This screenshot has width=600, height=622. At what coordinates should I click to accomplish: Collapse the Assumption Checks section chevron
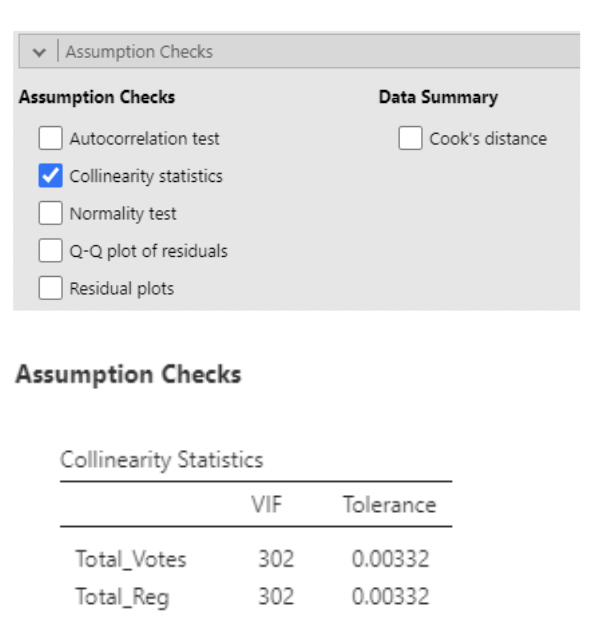[x=38, y=52]
